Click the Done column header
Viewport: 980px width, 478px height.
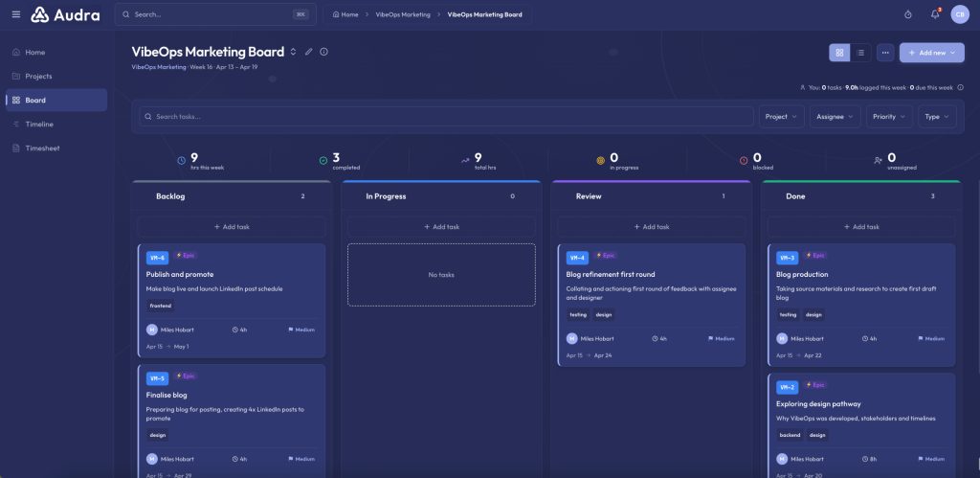point(861,195)
